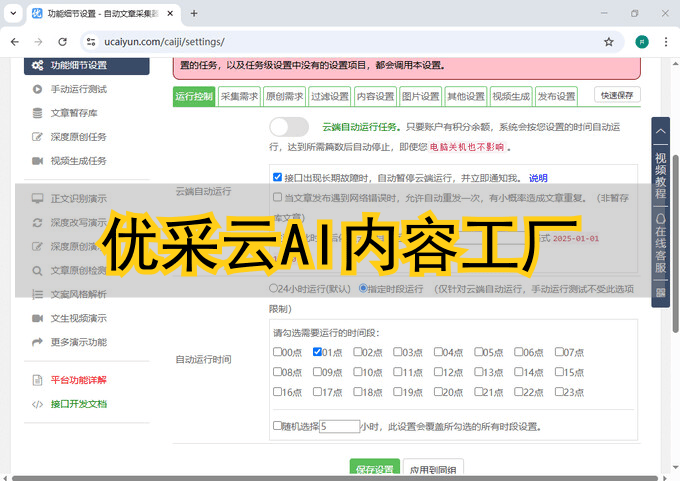This screenshot has width=680, height=481.
Task: Open 接口开发文档 code icon
Action: [37, 404]
